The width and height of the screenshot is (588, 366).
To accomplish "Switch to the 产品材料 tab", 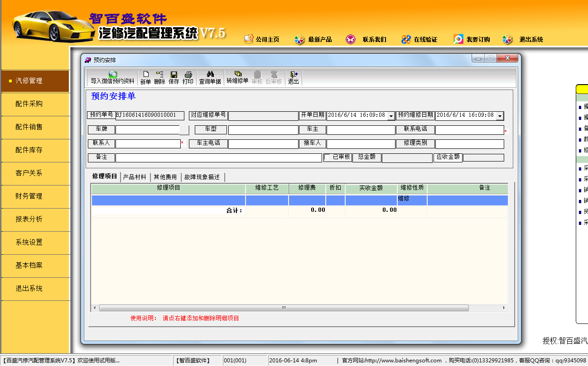I will pos(135,177).
